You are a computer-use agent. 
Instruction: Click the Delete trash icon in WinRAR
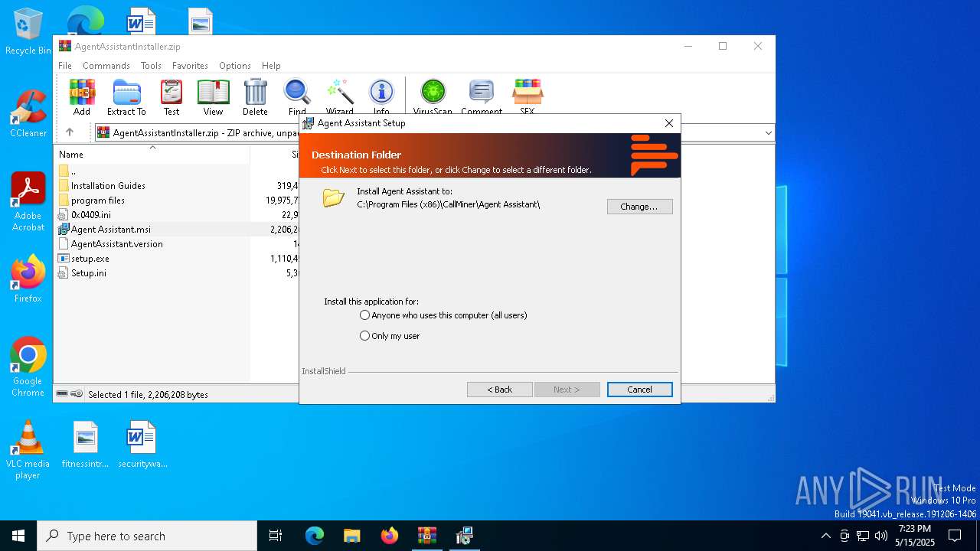click(x=255, y=96)
